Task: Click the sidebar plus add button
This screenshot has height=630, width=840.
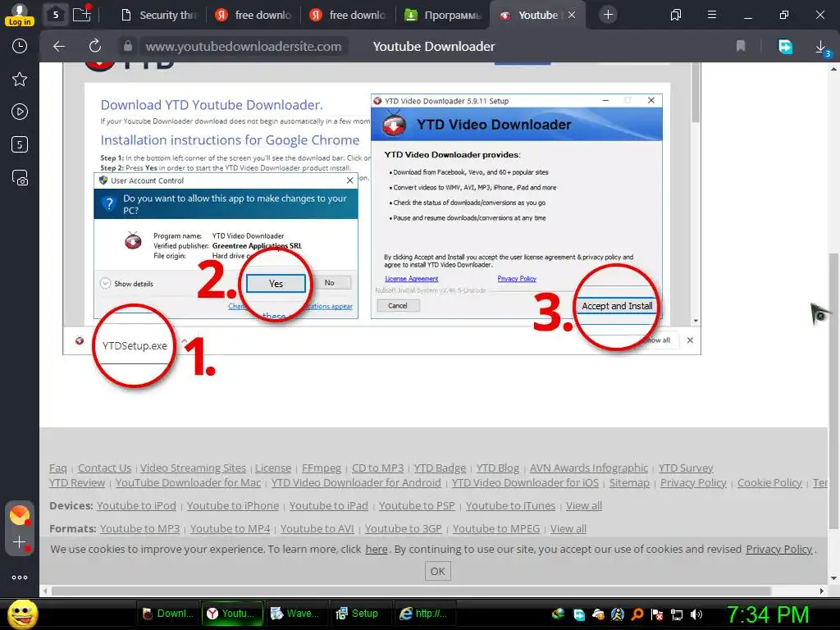Action: coord(20,543)
